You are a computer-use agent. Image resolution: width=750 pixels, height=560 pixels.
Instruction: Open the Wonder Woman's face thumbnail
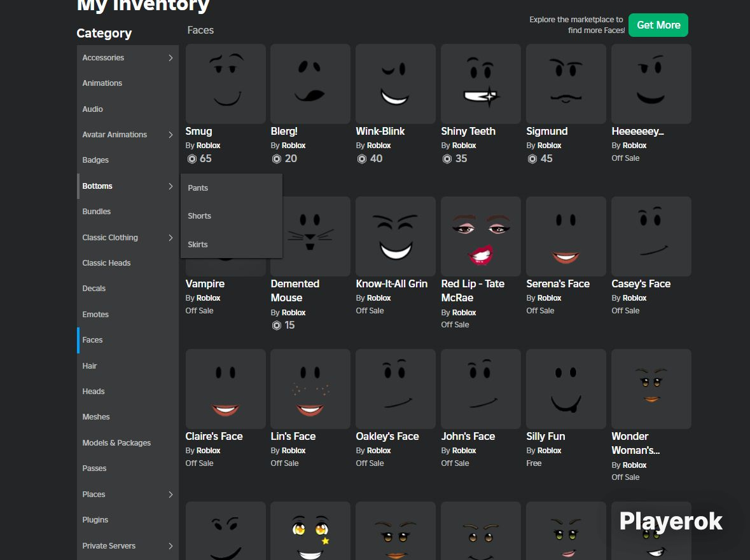tap(651, 389)
